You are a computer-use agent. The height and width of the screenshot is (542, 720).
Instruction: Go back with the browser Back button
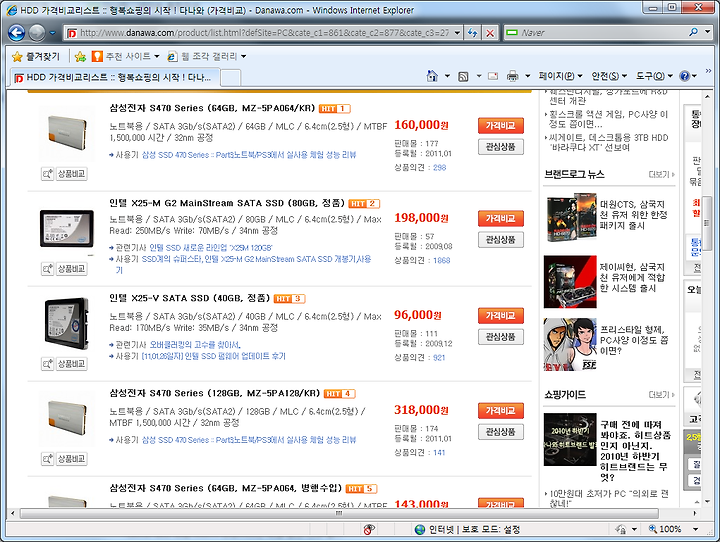tap(17, 33)
